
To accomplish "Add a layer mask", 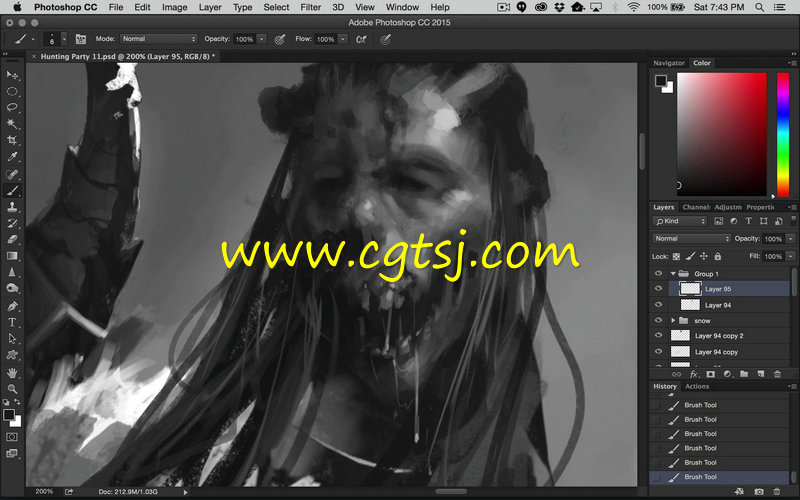I will [x=710, y=374].
